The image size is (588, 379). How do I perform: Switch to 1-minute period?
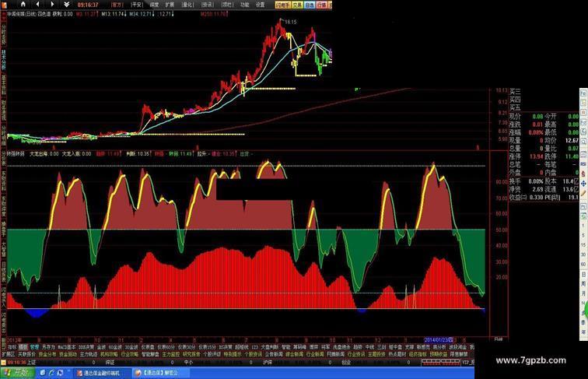pos(583,225)
